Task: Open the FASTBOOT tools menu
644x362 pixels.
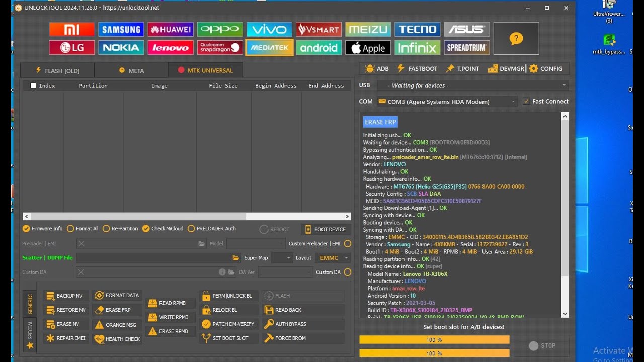Action: (417, 69)
